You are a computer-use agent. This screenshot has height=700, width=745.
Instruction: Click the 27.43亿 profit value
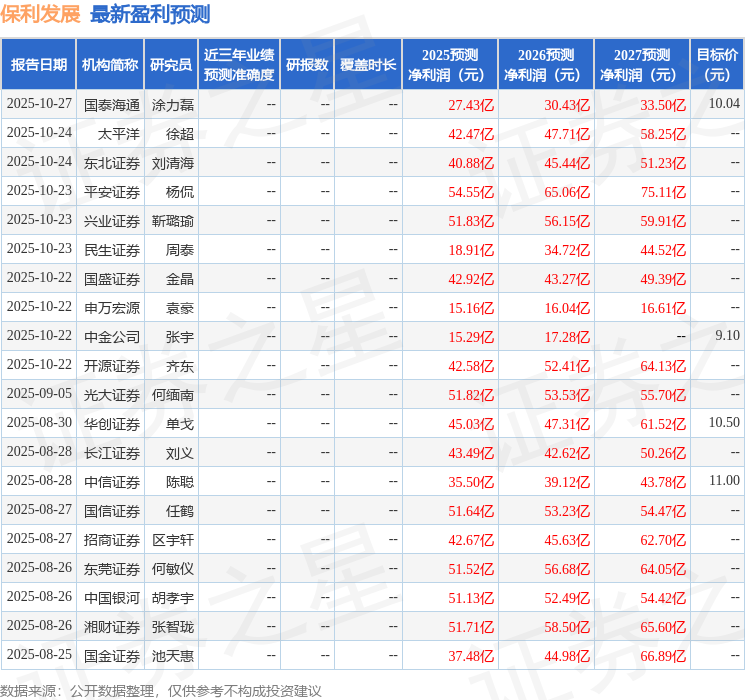point(471,105)
